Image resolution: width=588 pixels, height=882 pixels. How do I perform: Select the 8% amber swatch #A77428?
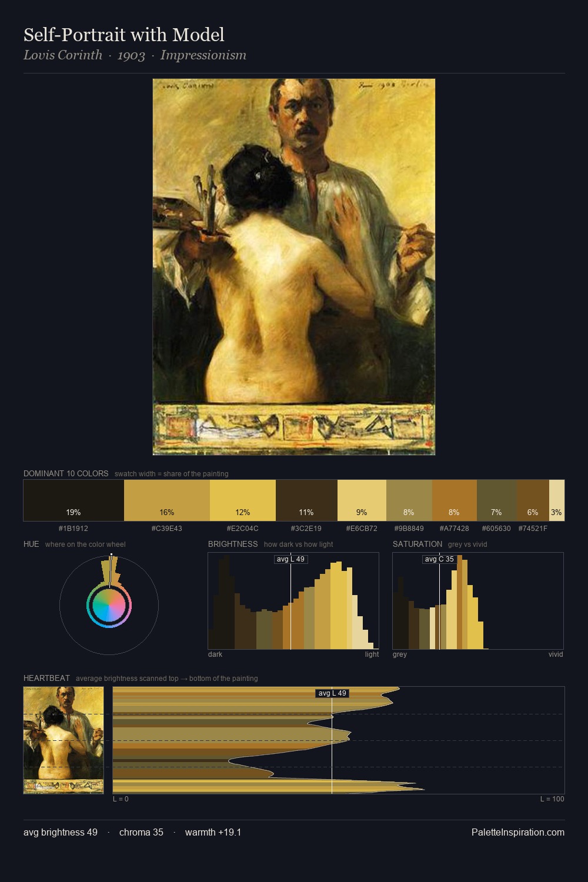coord(455,500)
